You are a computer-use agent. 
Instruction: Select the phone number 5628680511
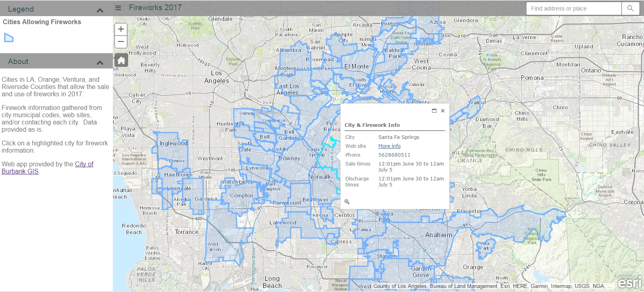394,155
